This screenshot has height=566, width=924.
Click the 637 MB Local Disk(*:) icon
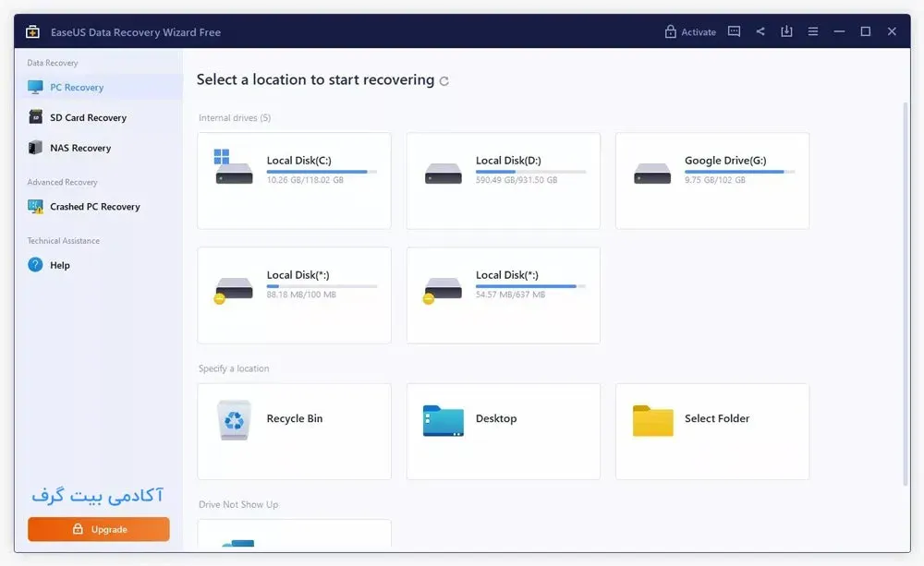tap(443, 290)
